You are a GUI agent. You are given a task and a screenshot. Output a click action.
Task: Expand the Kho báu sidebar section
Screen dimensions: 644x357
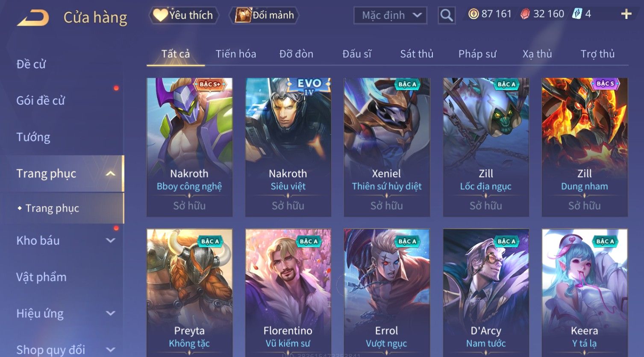[110, 240]
